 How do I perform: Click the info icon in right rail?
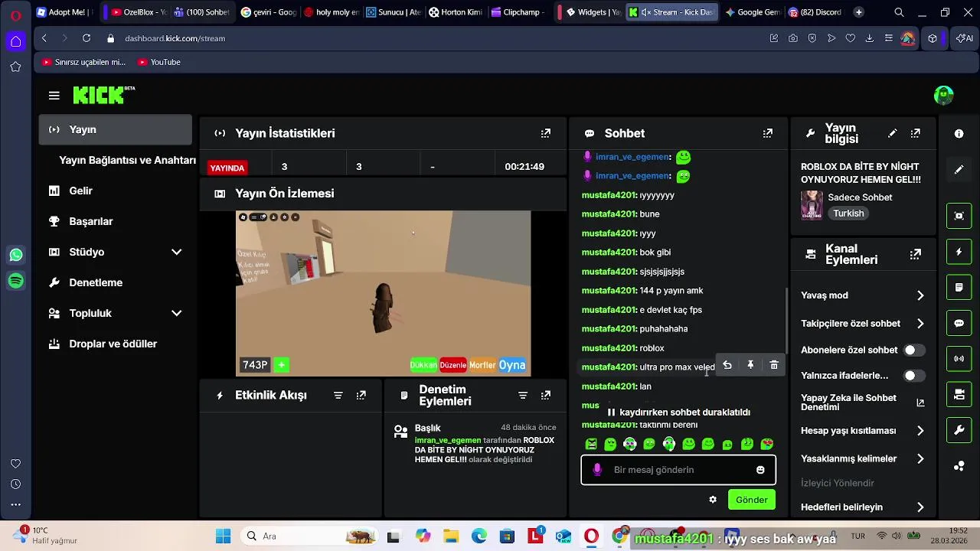coord(959,134)
